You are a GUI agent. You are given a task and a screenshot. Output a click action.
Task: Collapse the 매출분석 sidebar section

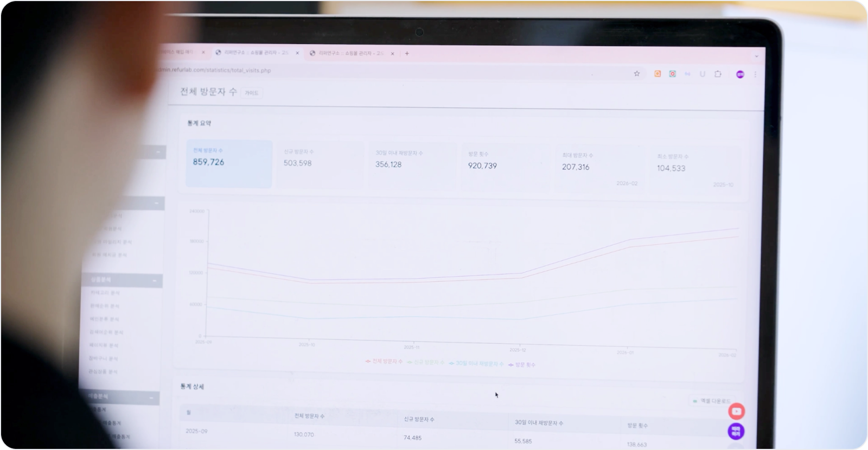point(152,398)
